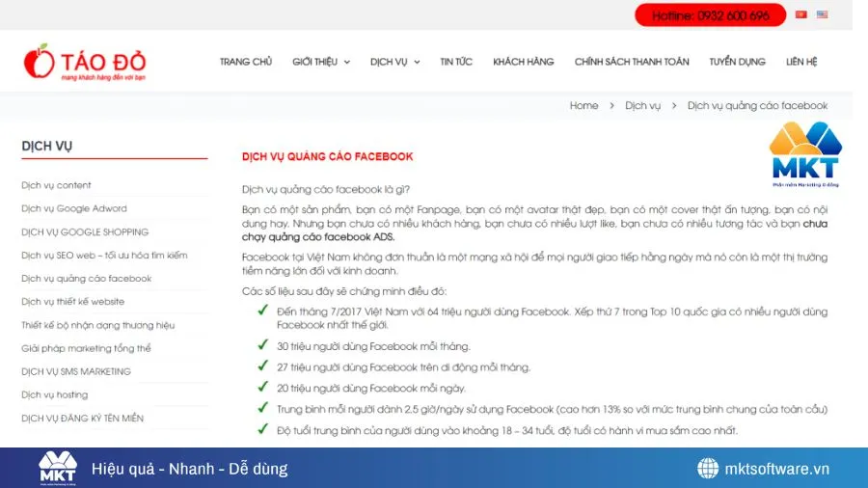The height and width of the screenshot is (488, 868).
Task: Click Dịch vụ quảng cáo facebook breadcrumb
Action: [757, 105]
